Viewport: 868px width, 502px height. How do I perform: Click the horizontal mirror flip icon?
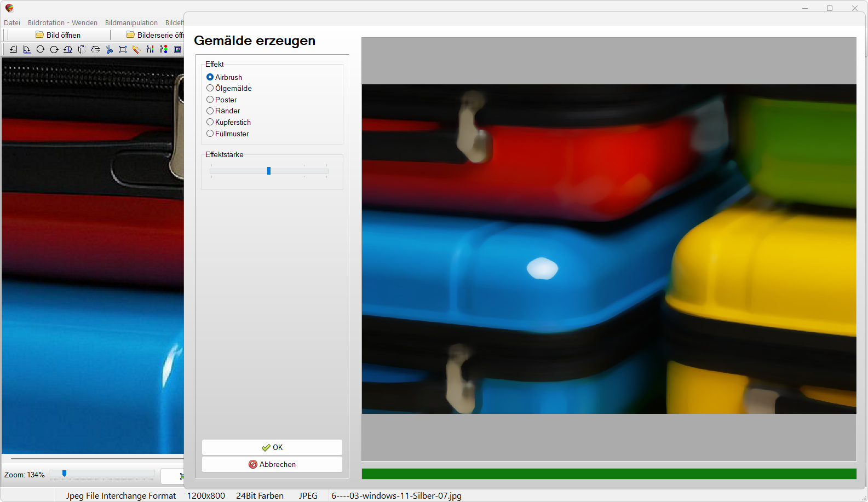pyautogui.click(x=82, y=49)
